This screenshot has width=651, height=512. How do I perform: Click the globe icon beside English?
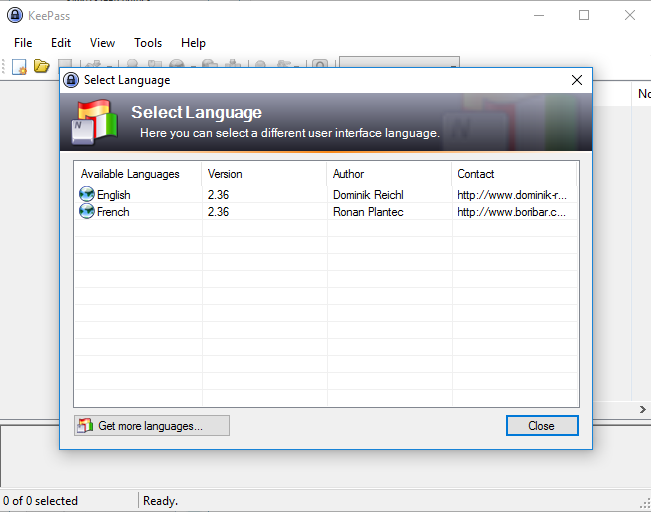[x=87, y=194]
